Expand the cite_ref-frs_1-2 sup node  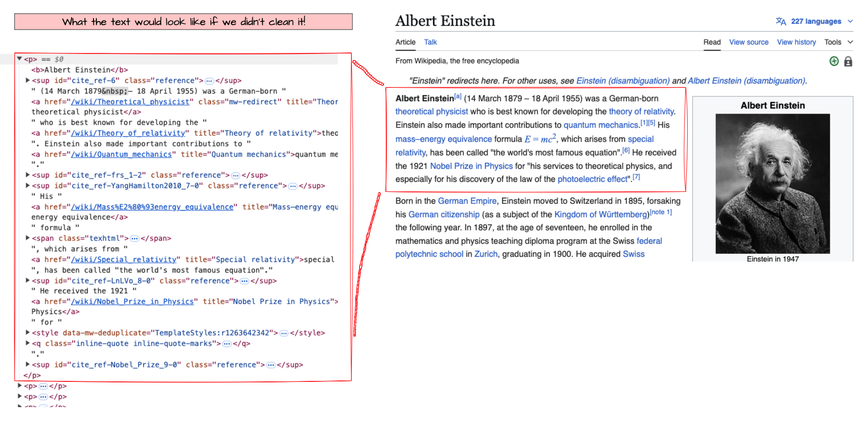[28, 175]
